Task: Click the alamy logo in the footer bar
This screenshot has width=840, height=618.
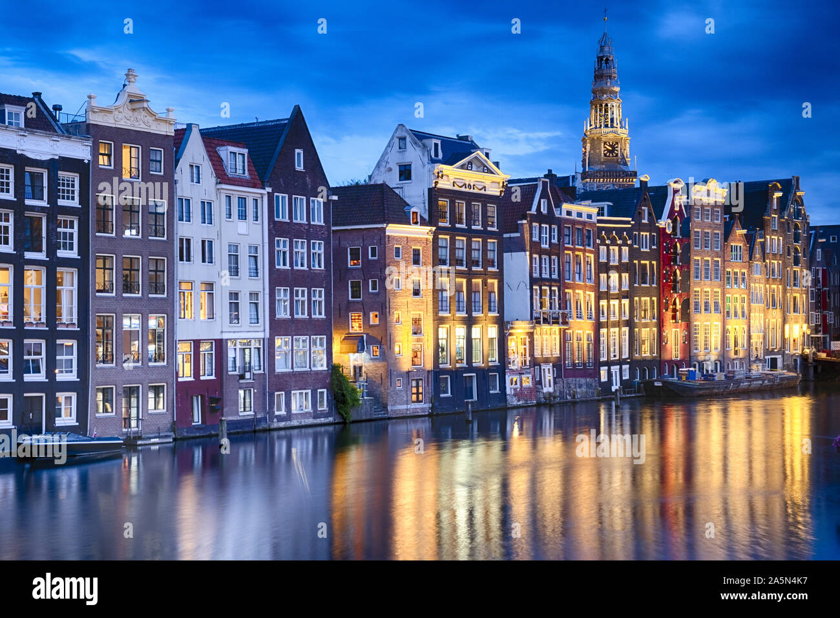Action: point(65,589)
